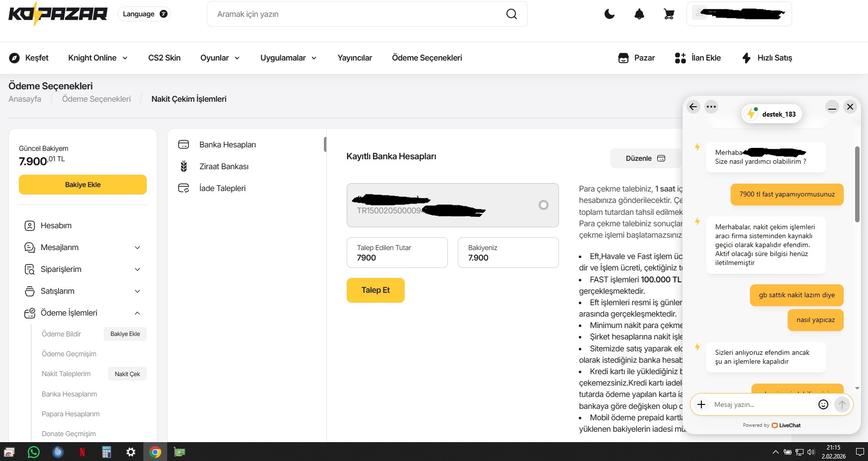Viewport: 868px width, 461px height.
Task: Open Donate Geçmişim submenu item
Action: pyautogui.click(x=68, y=434)
